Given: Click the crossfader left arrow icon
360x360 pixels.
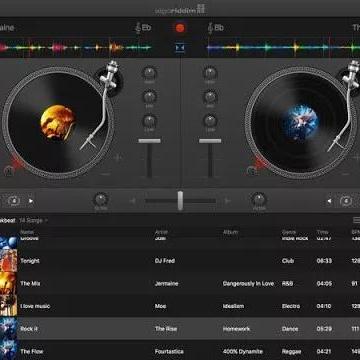Looking at the screenshot, I should [x=133, y=201].
